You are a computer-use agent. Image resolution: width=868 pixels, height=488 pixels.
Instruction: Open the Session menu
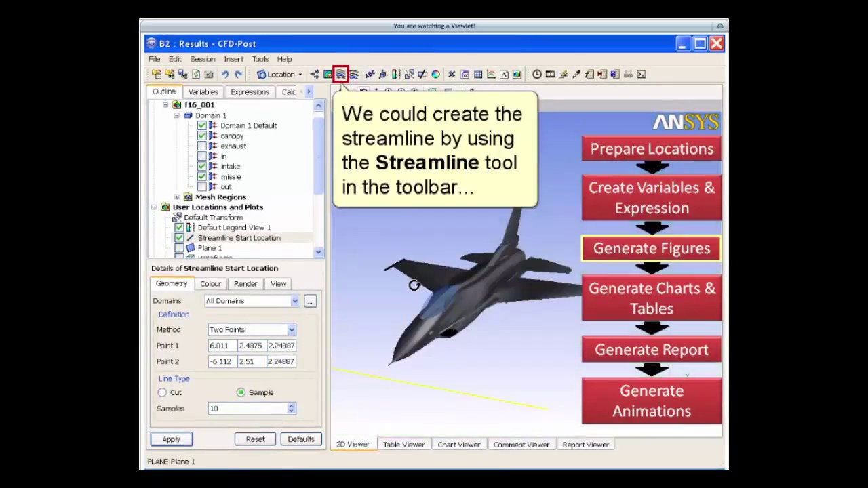(202, 59)
